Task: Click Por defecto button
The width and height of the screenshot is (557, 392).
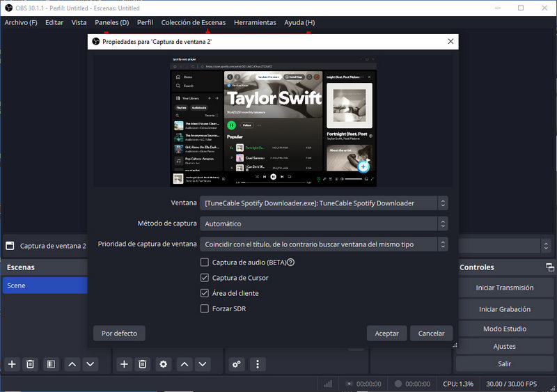Action: (x=119, y=334)
